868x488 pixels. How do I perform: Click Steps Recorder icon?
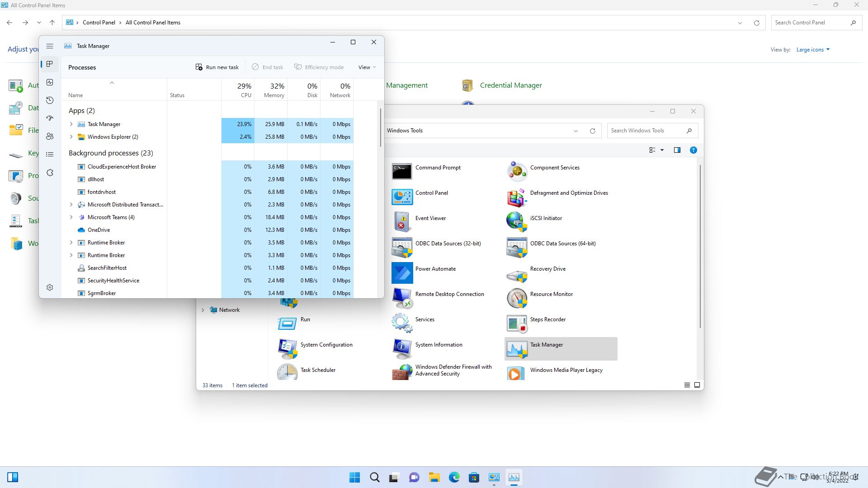[517, 323]
